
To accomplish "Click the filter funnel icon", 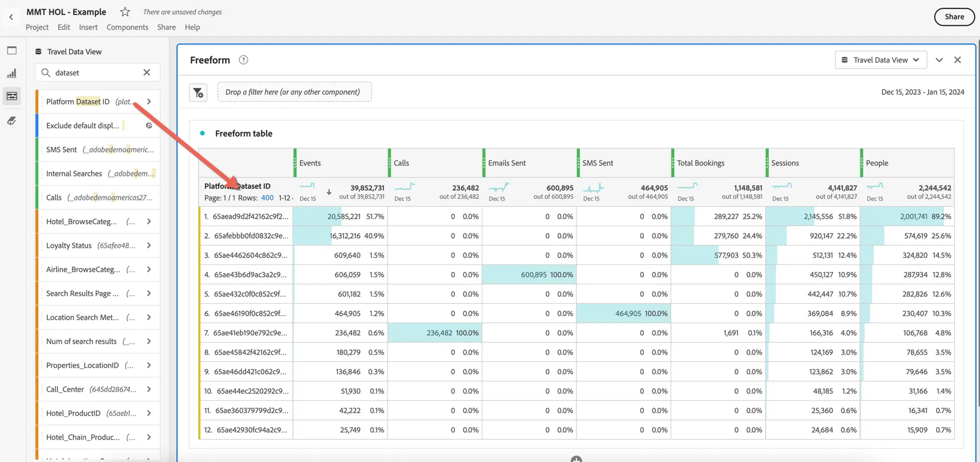I will point(198,93).
